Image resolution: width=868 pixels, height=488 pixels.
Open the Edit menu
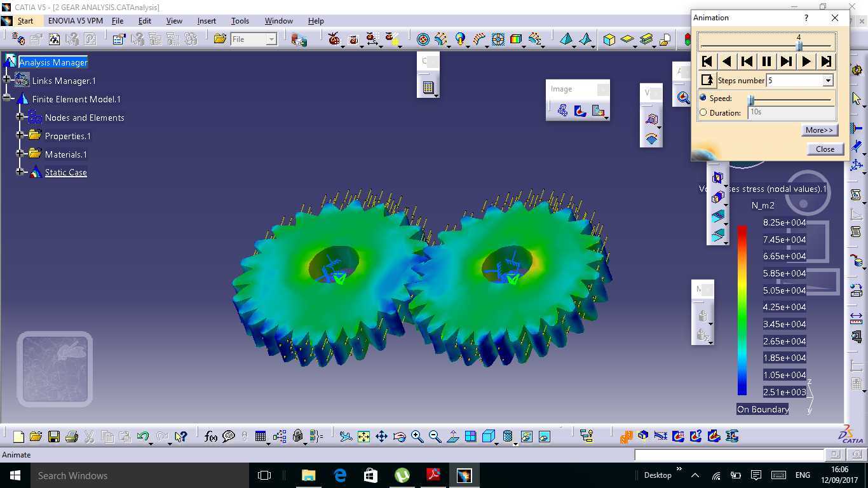pos(145,20)
